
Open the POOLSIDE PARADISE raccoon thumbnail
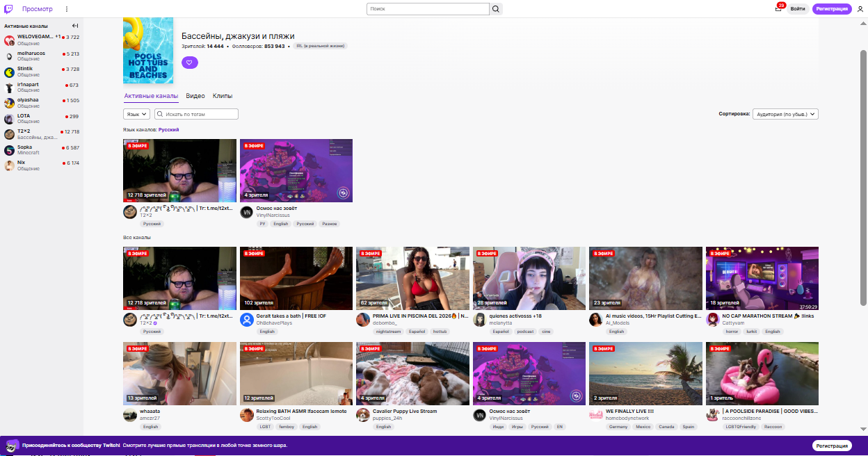click(762, 373)
